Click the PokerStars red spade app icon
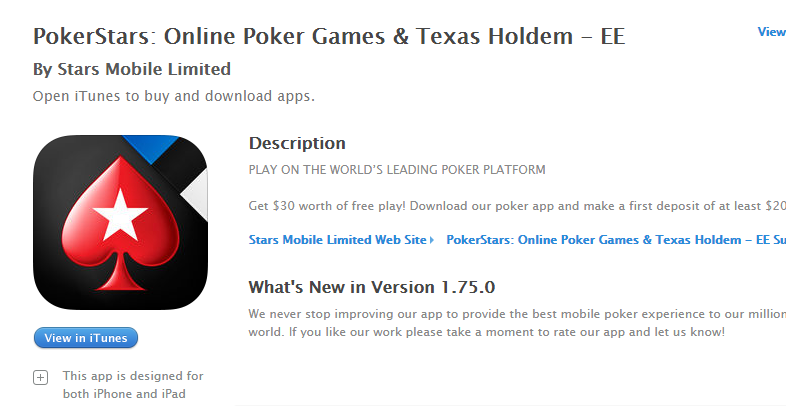 [x=120, y=222]
